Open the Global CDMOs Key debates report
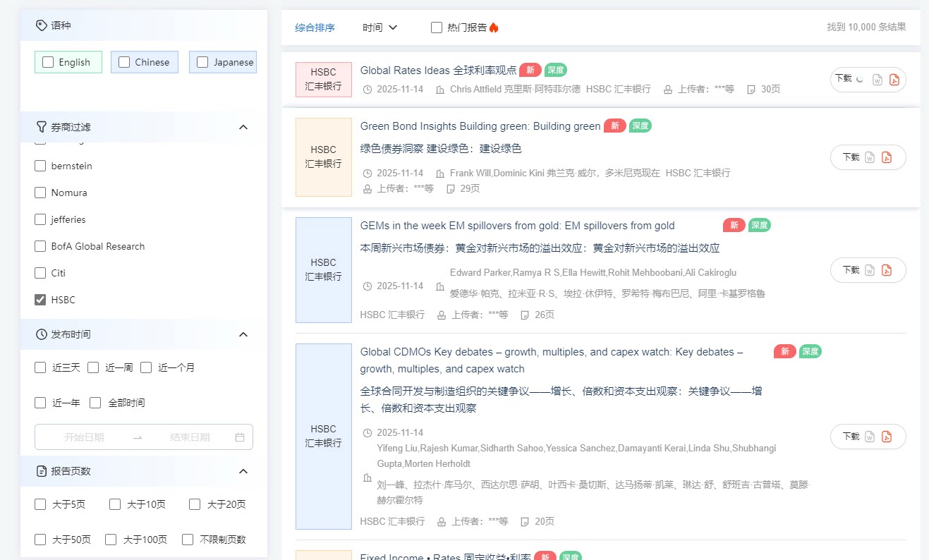Screen dimensions: 929x560 coord(552,360)
